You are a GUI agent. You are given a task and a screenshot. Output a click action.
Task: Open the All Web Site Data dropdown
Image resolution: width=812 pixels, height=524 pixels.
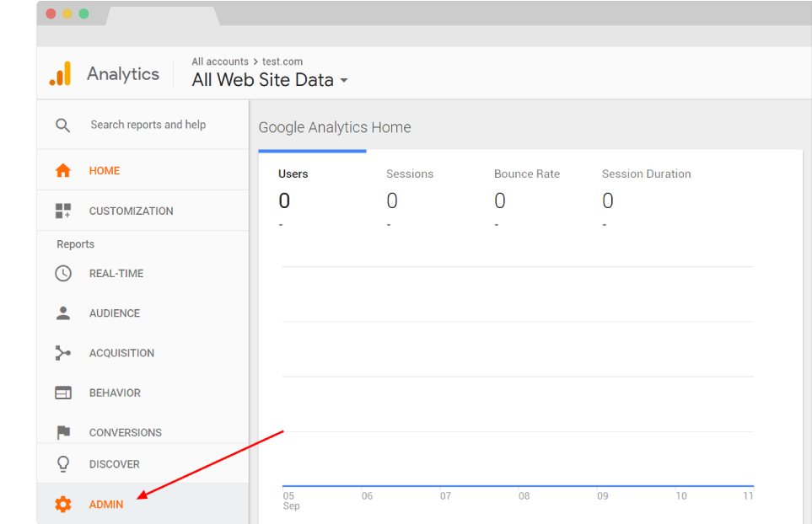(x=263, y=79)
